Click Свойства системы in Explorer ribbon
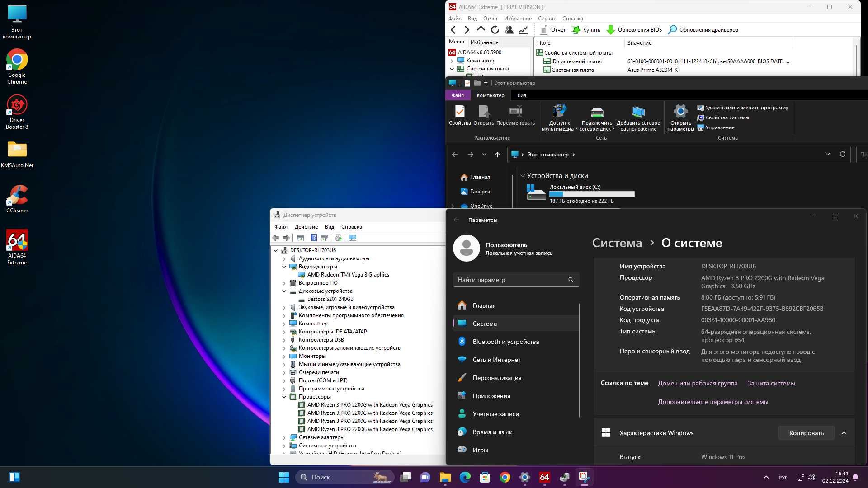 [x=723, y=117]
